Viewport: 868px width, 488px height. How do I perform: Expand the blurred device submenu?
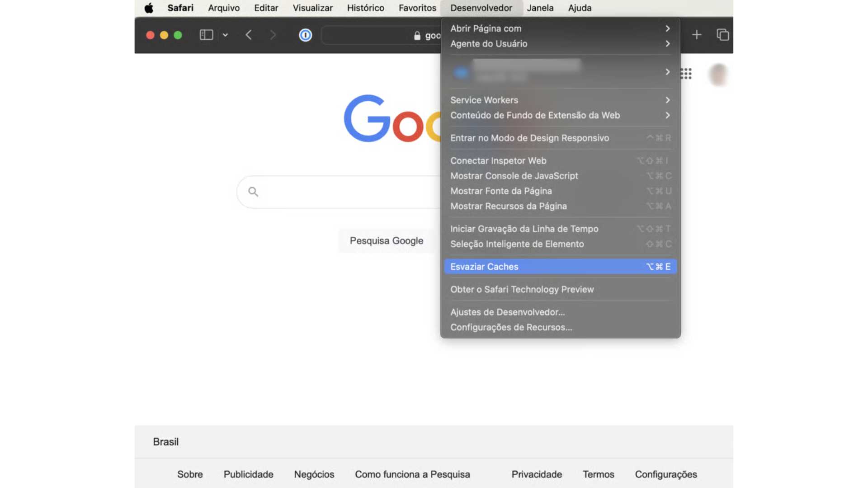(x=560, y=72)
